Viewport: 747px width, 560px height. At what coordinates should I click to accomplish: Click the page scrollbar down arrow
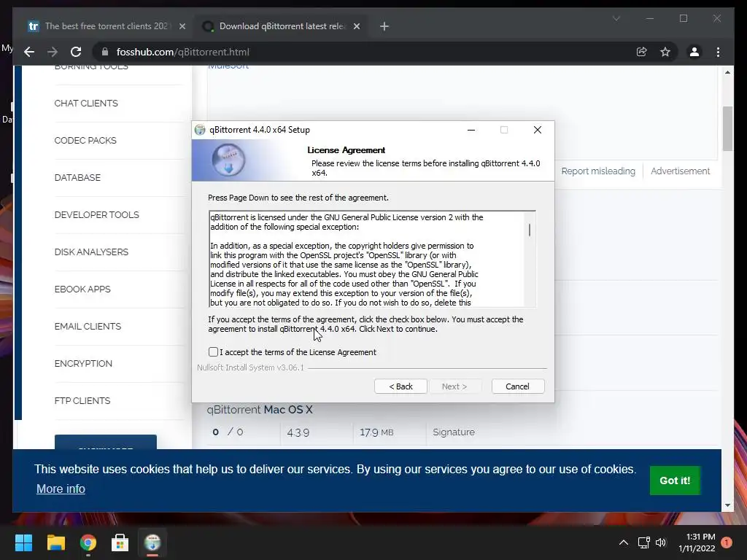(x=727, y=505)
